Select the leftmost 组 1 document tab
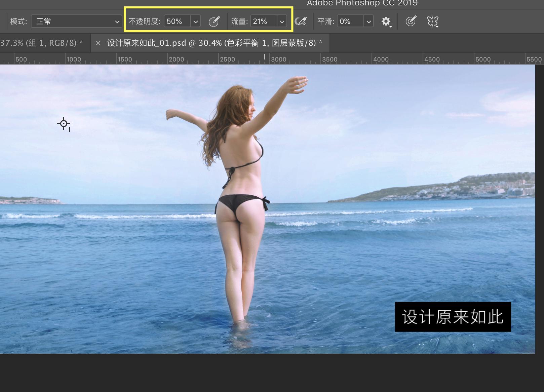 40,43
